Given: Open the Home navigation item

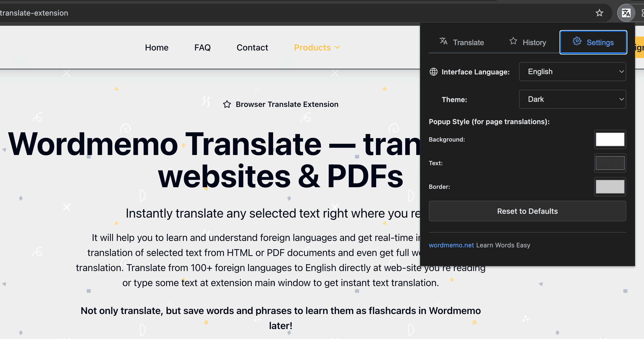Looking at the screenshot, I should click(x=156, y=47).
